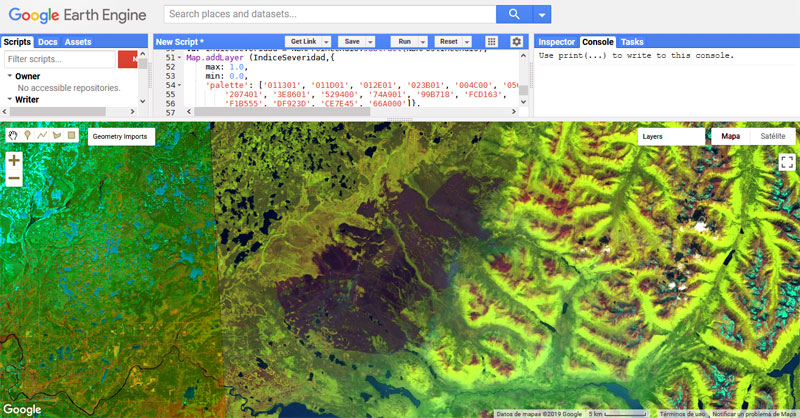Image resolution: width=800 pixels, height=418 pixels.
Task: Pick the draw rectangle tool
Action: pos(71,135)
